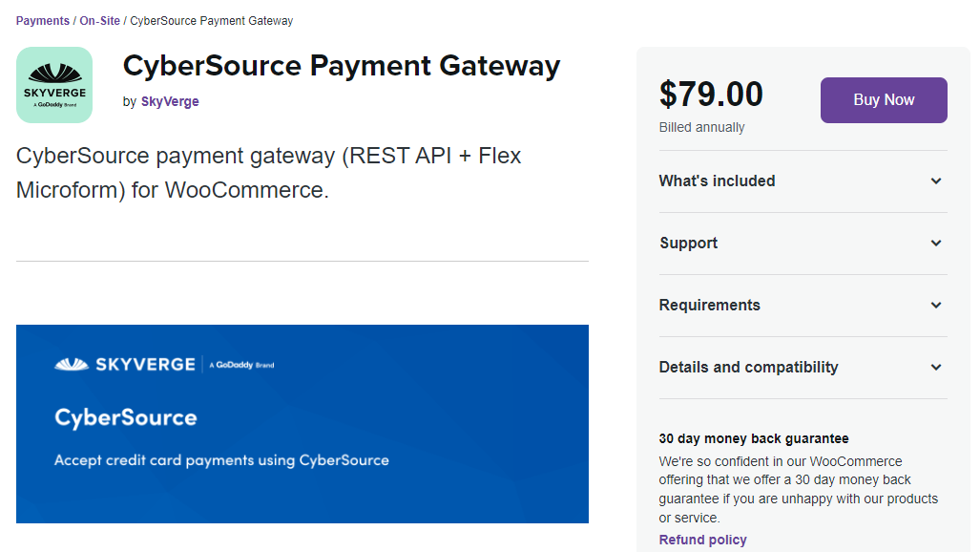
Task: Click the CyberSource Payment Gateway breadcrumb
Action: pos(211,21)
